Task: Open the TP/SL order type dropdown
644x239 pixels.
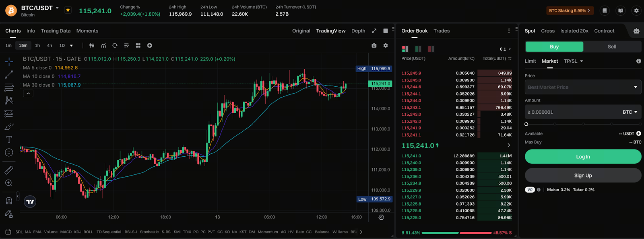Action: [574, 61]
